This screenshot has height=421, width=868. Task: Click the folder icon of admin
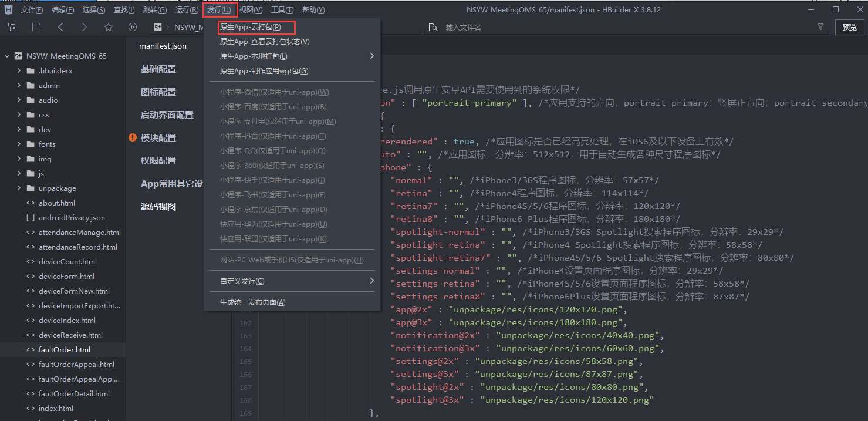[31, 85]
